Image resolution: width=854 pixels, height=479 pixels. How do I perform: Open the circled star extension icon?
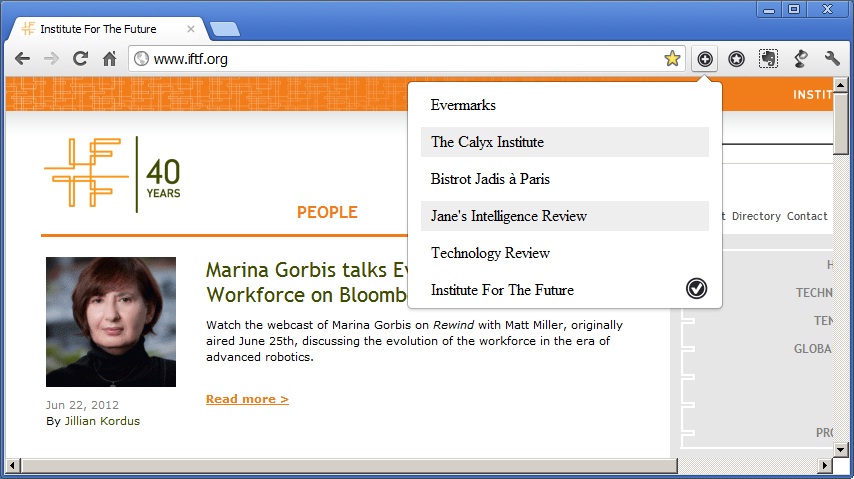pyautogui.click(x=736, y=59)
